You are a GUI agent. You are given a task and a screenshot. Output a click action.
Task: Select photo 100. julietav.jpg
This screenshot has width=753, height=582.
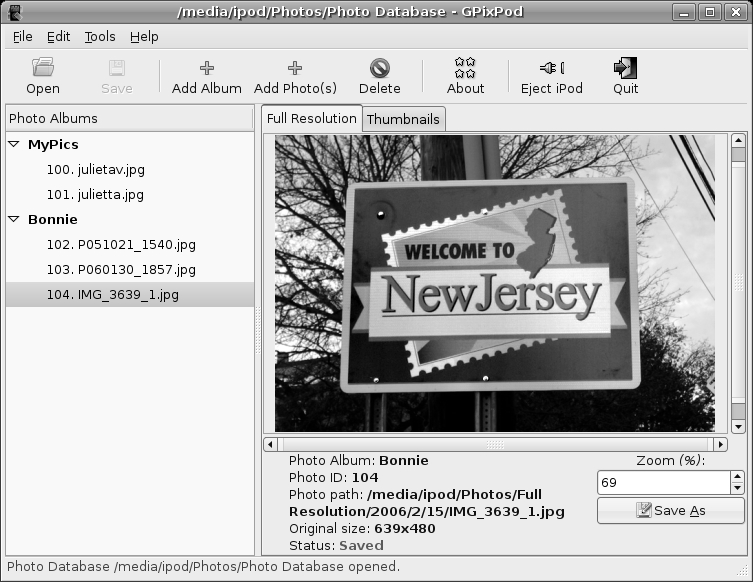[x=96, y=170]
